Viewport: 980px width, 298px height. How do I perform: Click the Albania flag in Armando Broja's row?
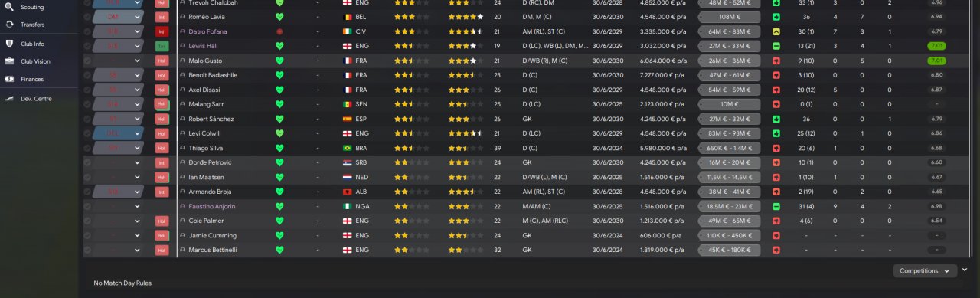[x=348, y=192]
